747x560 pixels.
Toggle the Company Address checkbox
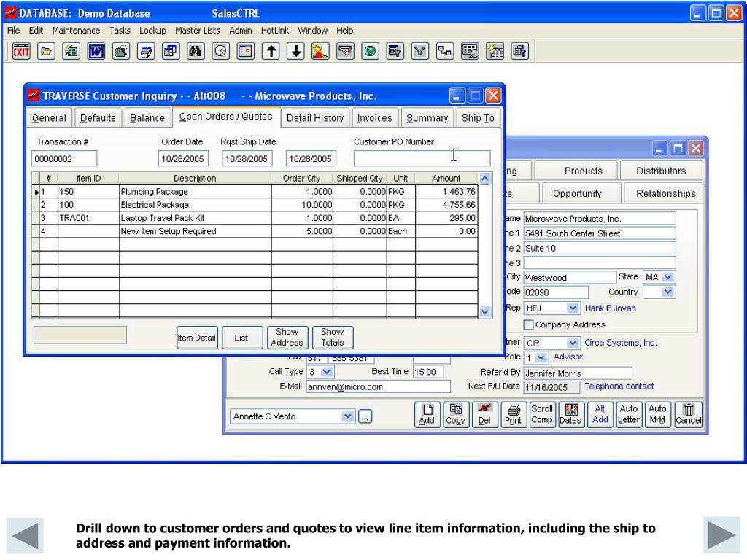[x=528, y=324]
